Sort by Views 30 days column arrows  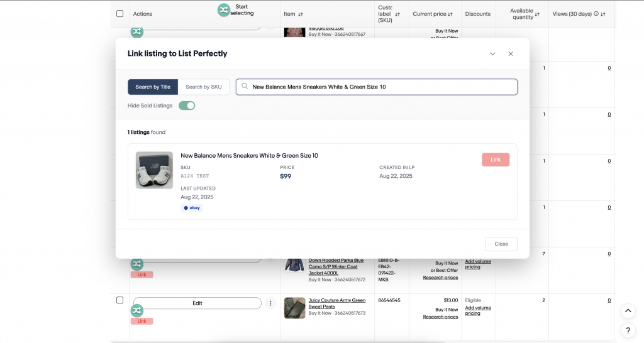pos(603,14)
